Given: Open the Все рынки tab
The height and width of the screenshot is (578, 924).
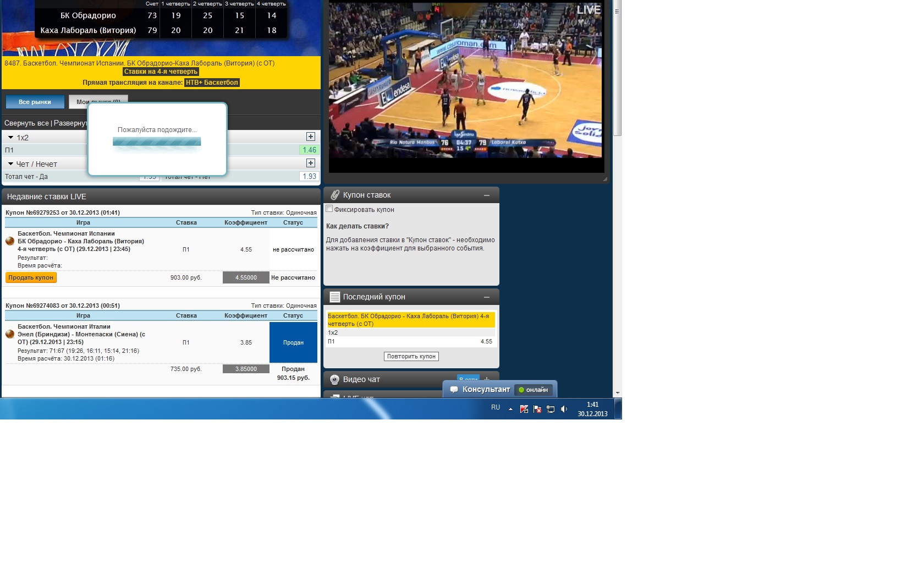Looking at the screenshot, I should (35, 102).
